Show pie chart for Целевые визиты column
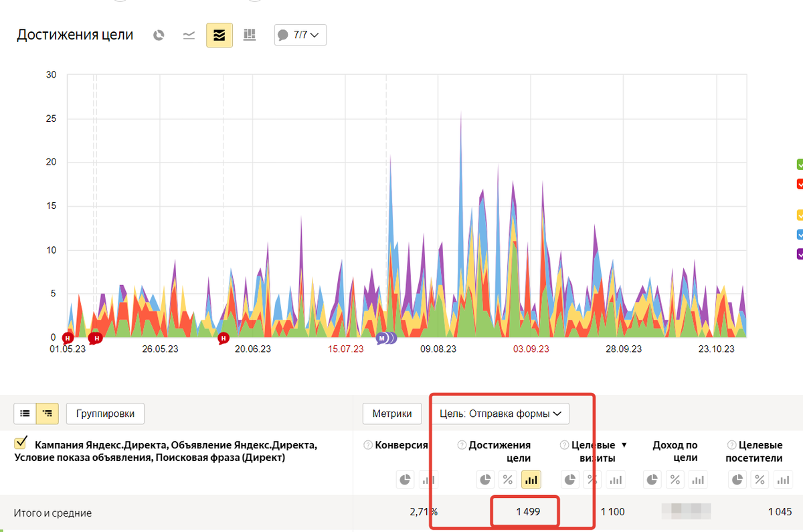 570,479
